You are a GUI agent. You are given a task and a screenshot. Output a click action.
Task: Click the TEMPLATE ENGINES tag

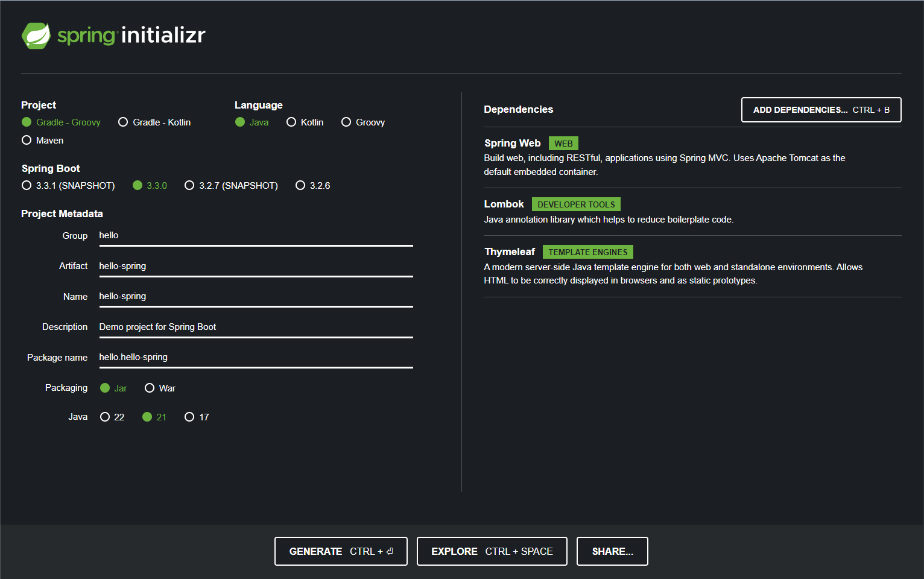(588, 252)
